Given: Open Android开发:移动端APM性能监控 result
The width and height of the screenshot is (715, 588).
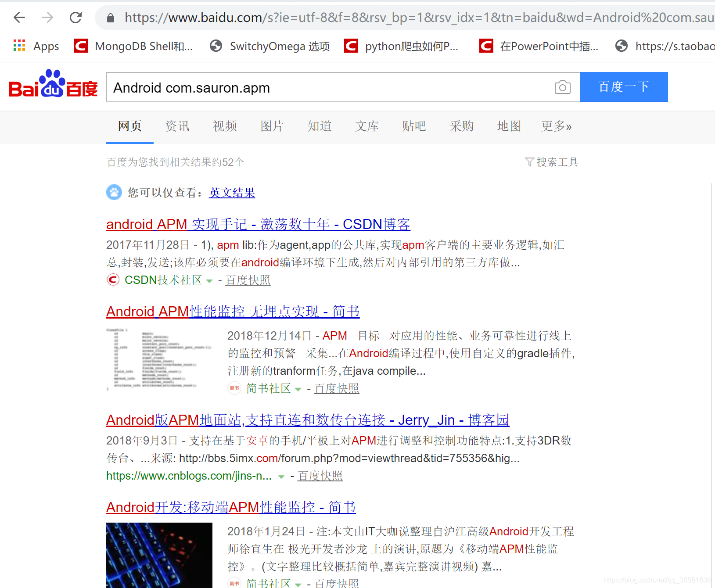Looking at the screenshot, I should click(231, 507).
